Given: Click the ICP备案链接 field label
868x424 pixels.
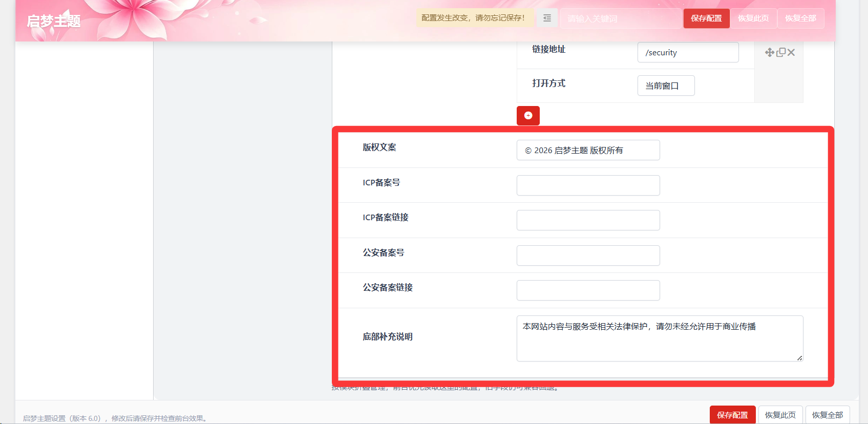Looking at the screenshot, I should (386, 218).
